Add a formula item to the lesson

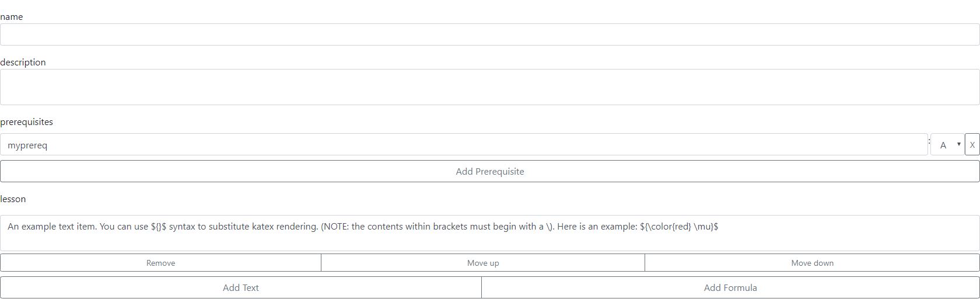[730, 287]
